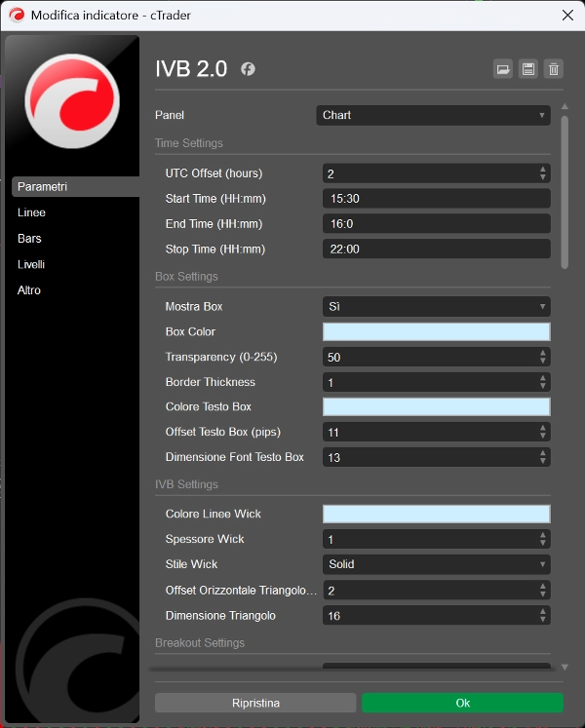Select the Parametri tab in the sidebar

(x=74, y=186)
